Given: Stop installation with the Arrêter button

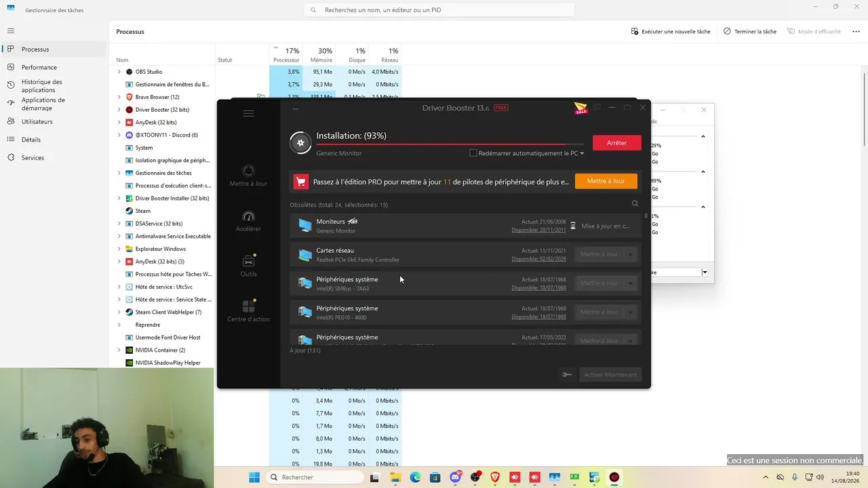Looking at the screenshot, I should click(x=616, y=143).
